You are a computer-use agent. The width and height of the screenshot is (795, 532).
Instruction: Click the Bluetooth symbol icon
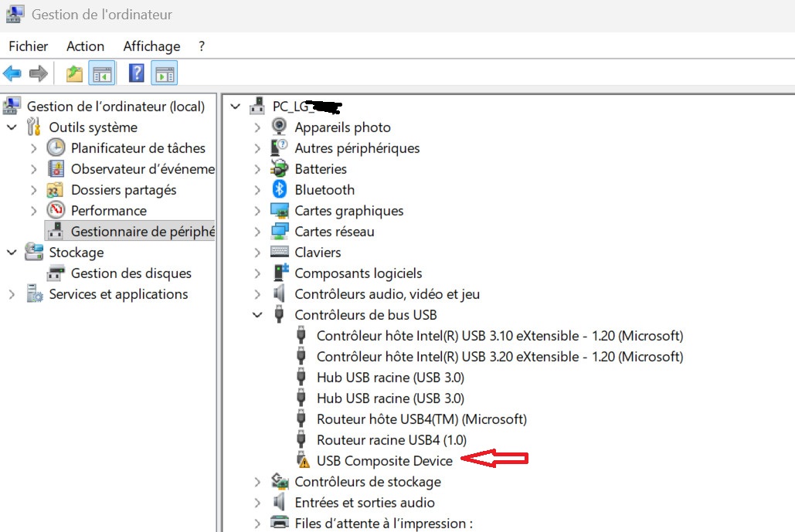(x=280, y=189)
